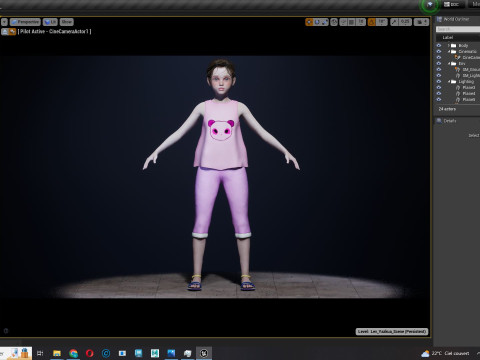
Task: Select the Body folder in outliner
Action: click(x=463, y=45)
